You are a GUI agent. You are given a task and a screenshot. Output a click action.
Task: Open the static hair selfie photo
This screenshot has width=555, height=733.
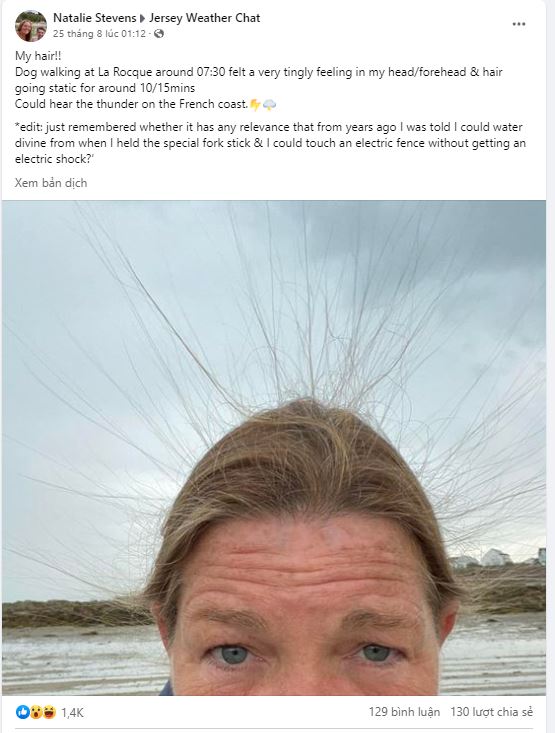pos(274,448)
